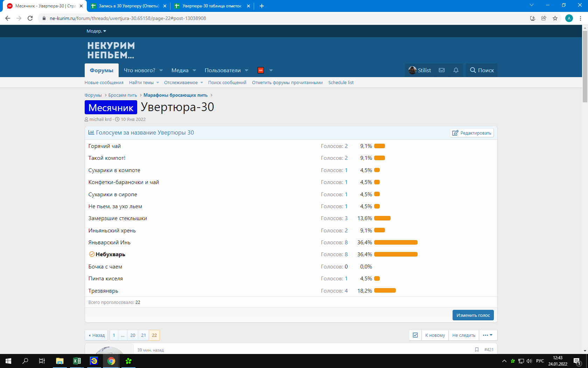Screen dimensions: 588x368
Task: Click the К новому button
Action: tap(435, 335)
